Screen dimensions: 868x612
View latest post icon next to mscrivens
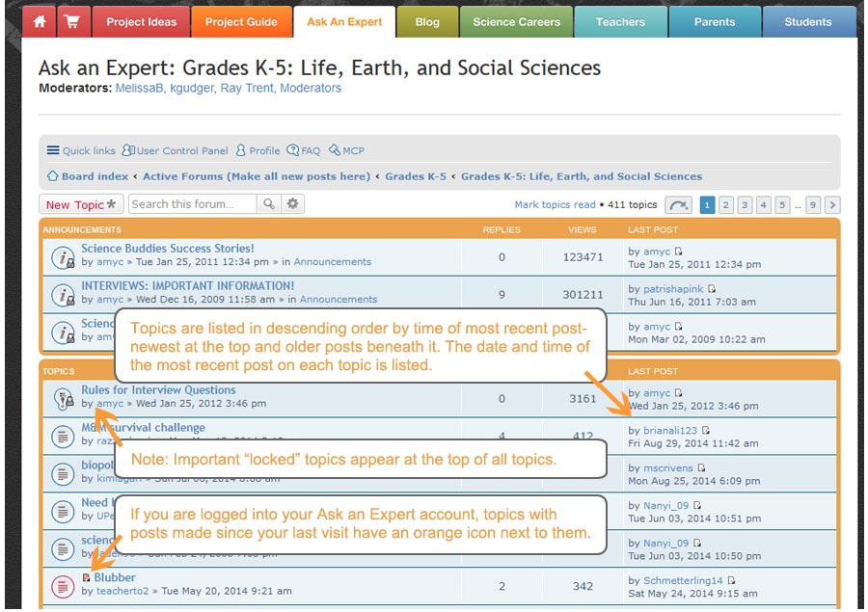tap(701, 468)
